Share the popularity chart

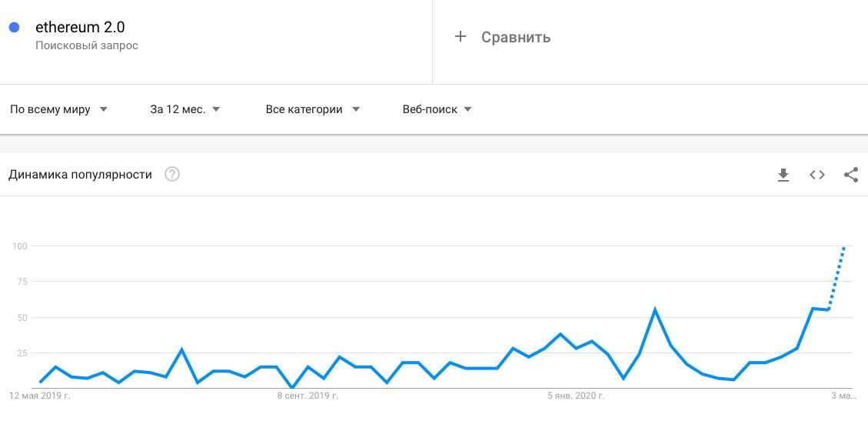pos(850,175)
